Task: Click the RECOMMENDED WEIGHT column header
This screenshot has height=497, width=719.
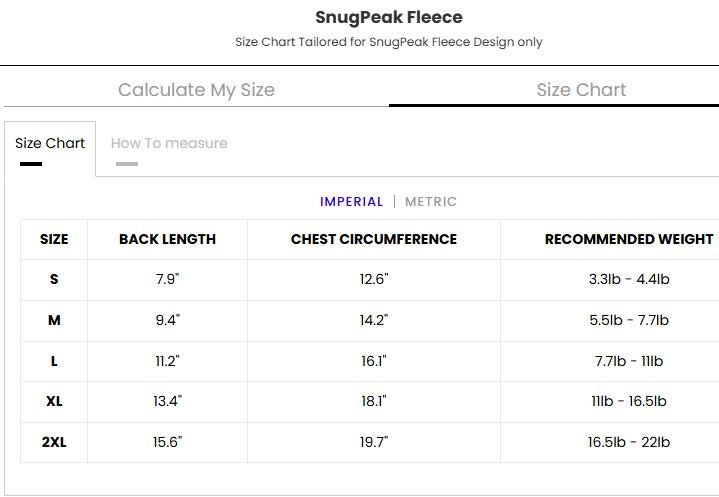Action: tap(628, 239)
